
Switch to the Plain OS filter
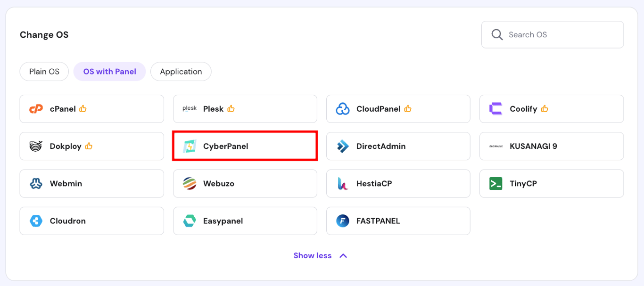(44, 71)
